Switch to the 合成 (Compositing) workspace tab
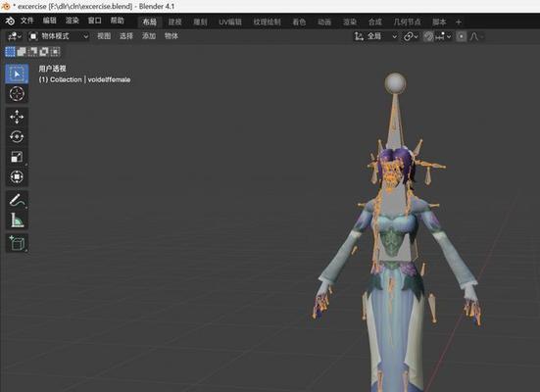The width and height of the screenshot is (540, 392). tap(375, 22)
